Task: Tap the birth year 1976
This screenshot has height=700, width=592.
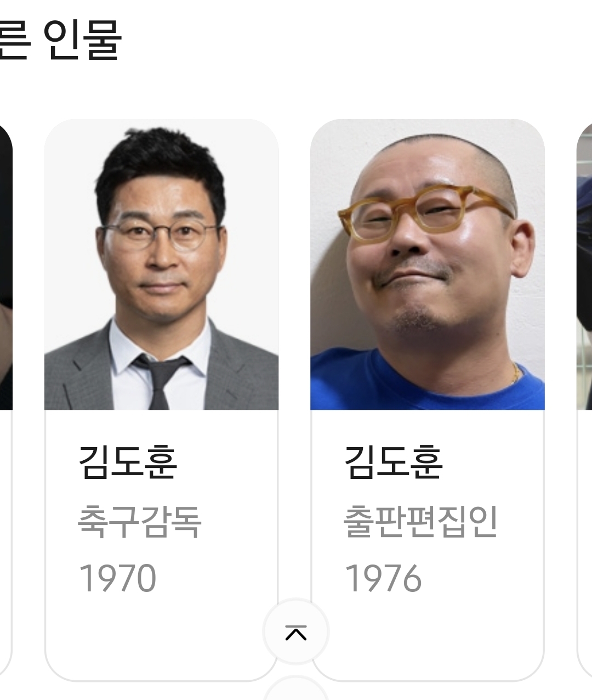Action: point(383,578)
